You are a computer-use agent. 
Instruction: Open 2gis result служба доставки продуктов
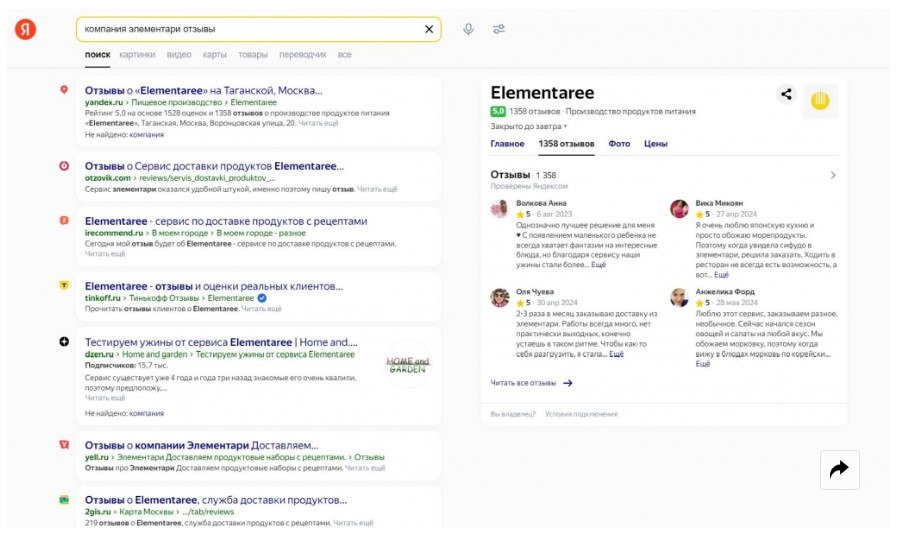(x=216, y=499)
